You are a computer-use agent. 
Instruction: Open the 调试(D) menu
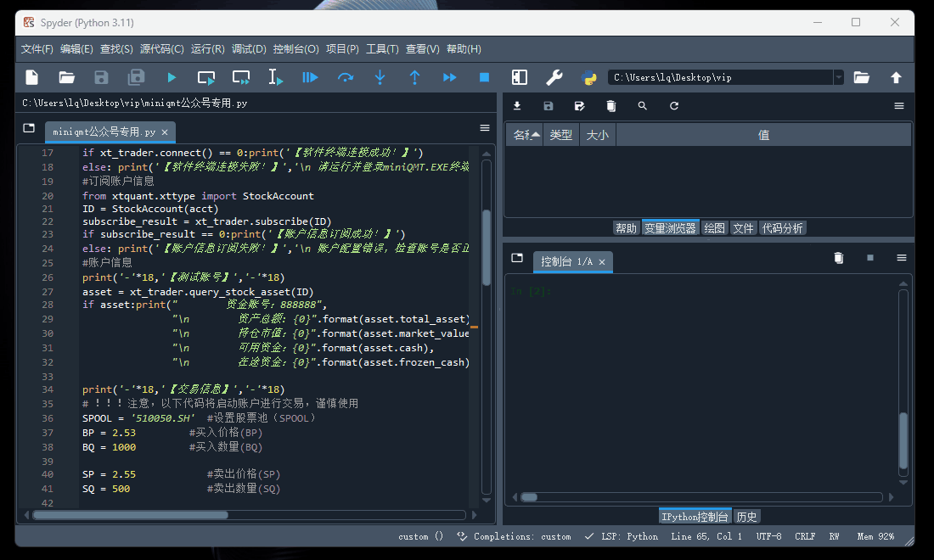point(249,49)
